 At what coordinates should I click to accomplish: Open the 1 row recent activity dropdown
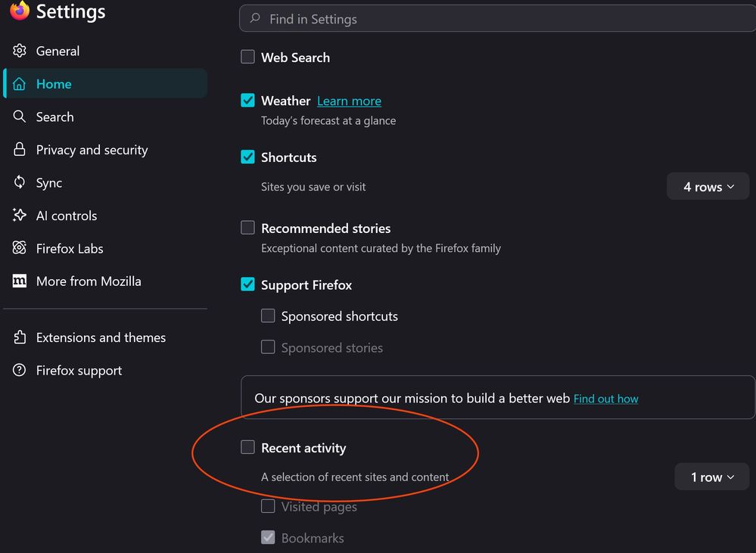[711, 477]
